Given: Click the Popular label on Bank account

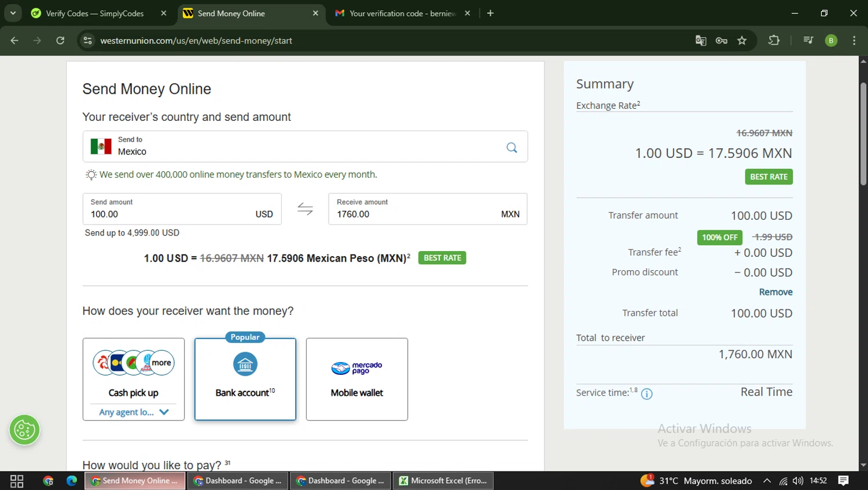Looking at the screenshot, I should pos(245,337).
